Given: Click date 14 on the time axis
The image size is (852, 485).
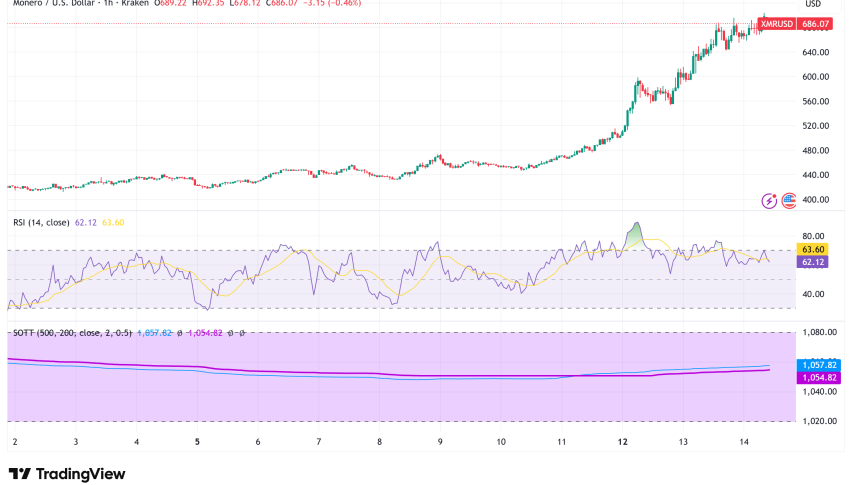Looking at the screenshot, I should [x=744, y=441].
